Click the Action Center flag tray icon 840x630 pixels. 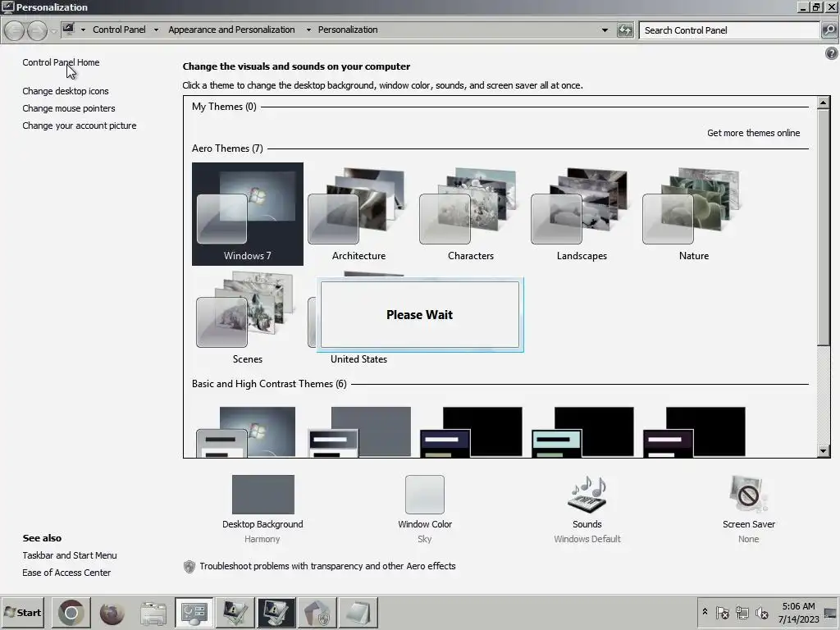click(722, 612)
